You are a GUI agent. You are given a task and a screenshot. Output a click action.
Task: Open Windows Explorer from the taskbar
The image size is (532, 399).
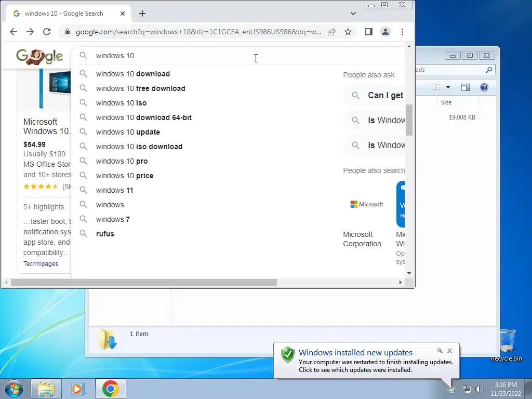coord(46,389)
